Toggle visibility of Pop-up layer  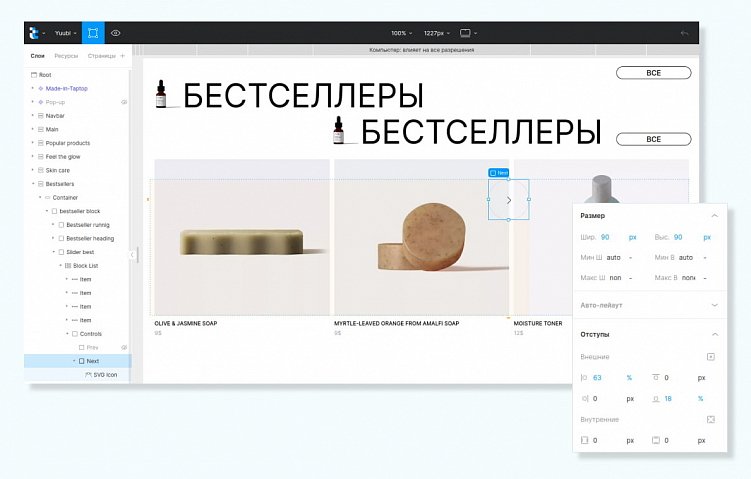(x=124, y=102)
